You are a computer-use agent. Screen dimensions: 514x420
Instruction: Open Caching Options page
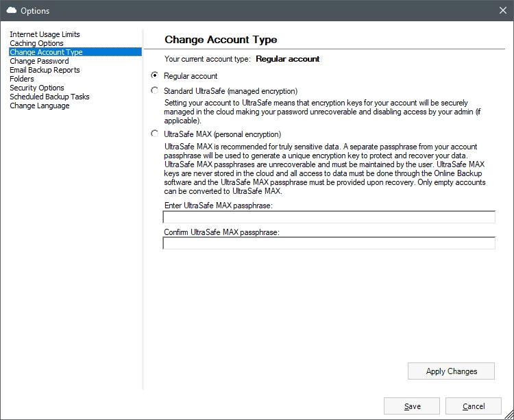pyautogui.click(x=36, y=43)
